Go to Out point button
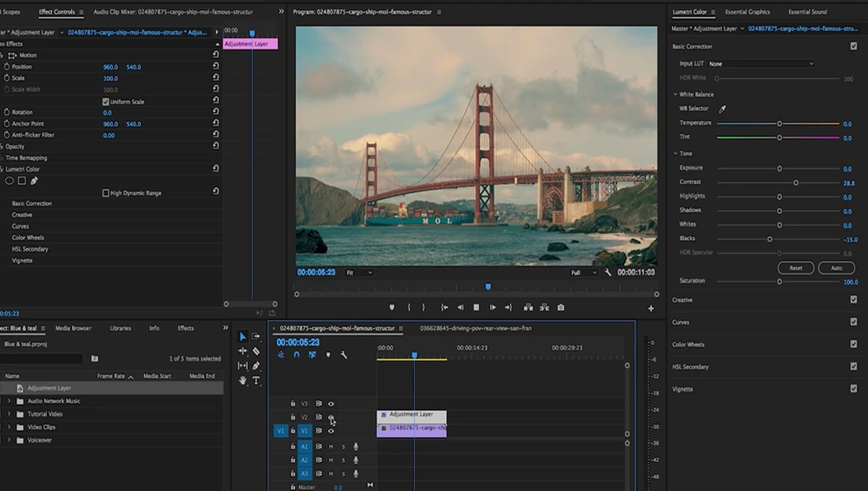This screenshot has height=491, width=868. coord(508,307)
